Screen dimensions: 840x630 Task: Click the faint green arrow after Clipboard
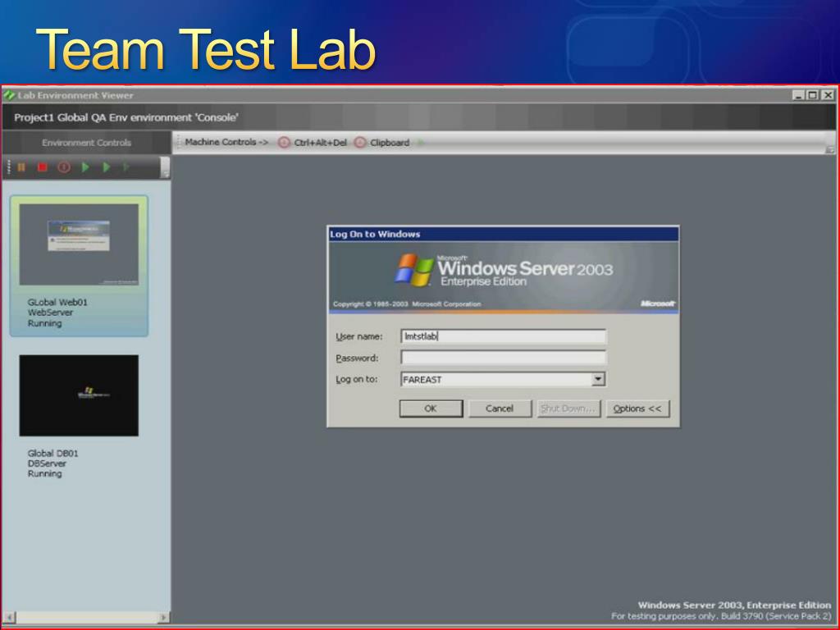(421, 143)
